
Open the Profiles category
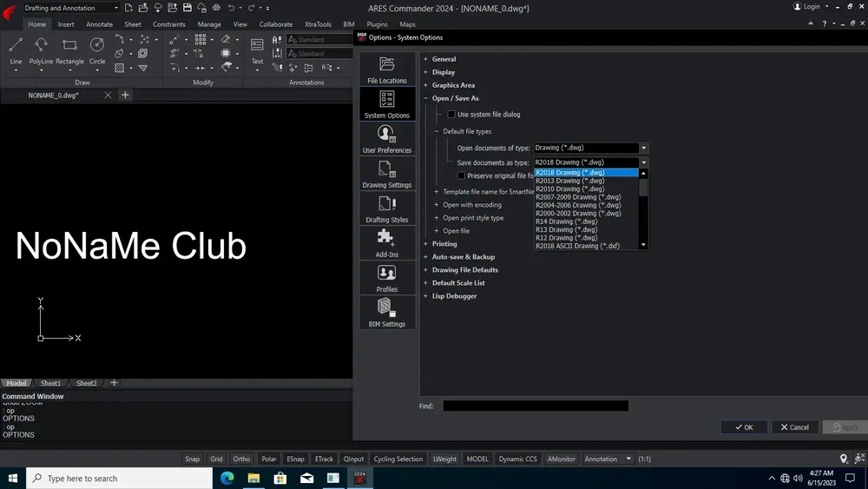coord(387,278)
